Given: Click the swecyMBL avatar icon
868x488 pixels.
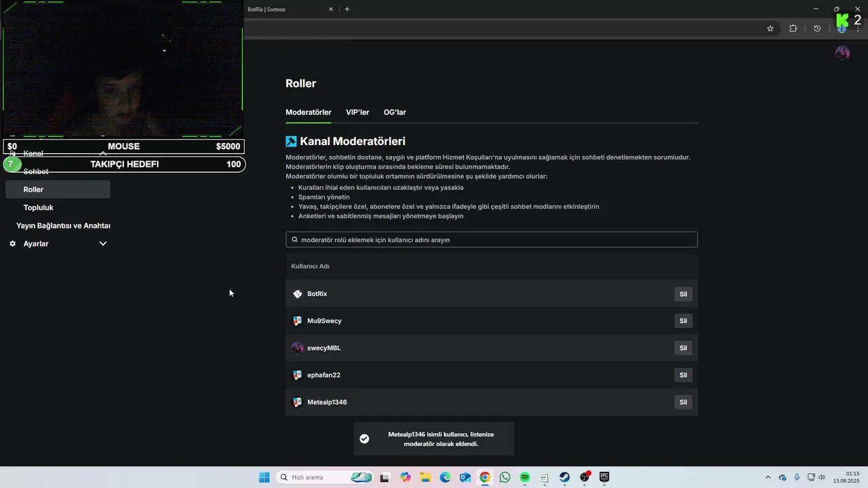Looking at the screenshot, I should (x=297, y=348).
